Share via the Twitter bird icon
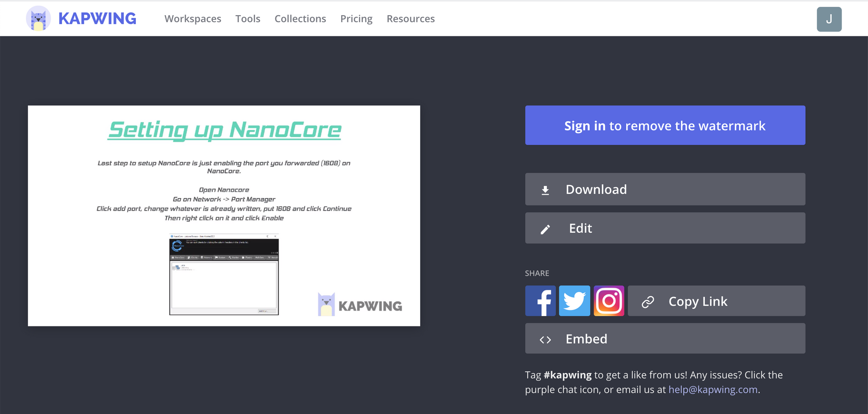Screen dimensions: 868x414 (574, 301)
